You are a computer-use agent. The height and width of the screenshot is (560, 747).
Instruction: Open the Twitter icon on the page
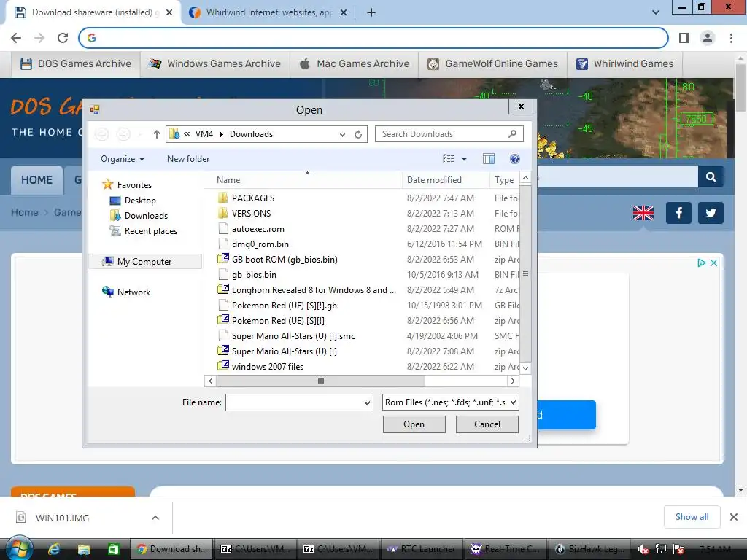point(711,213)
